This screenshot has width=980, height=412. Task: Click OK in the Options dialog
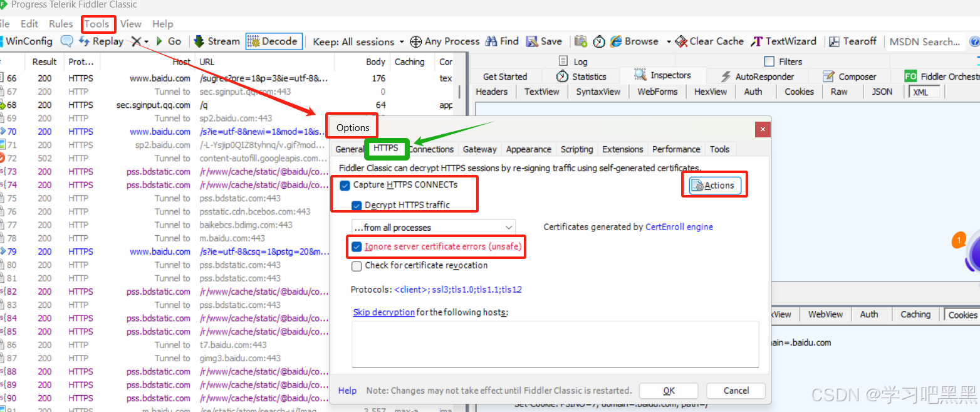[x=669, y=391]
